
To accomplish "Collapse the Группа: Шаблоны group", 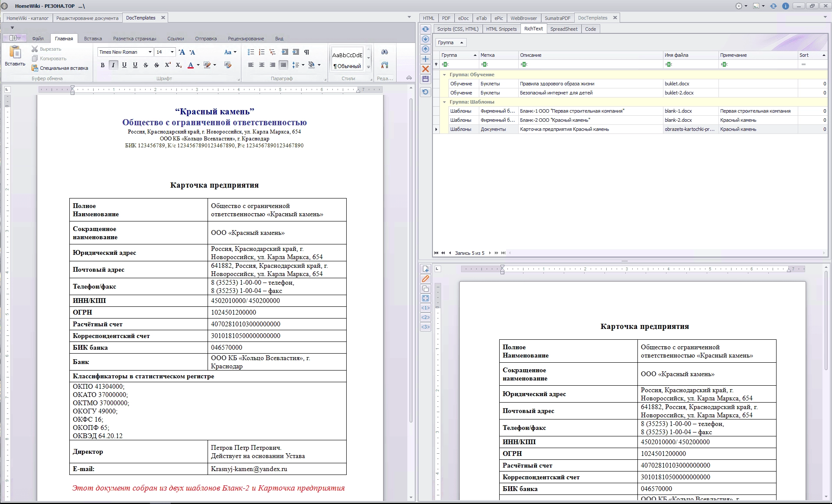I will (444, 102).
